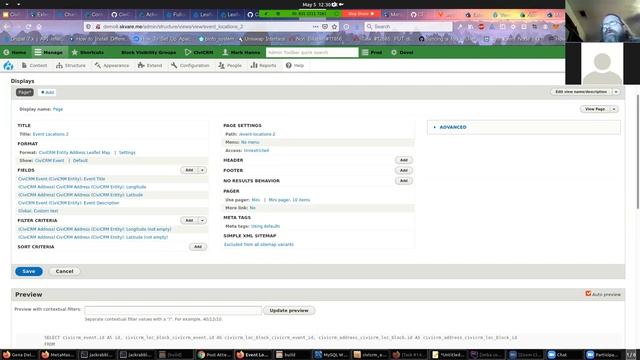Edit the Event Locations 2 title link

(51, 134)
